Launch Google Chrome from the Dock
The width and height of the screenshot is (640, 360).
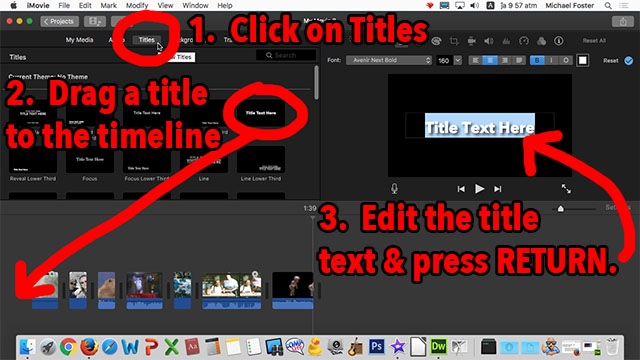(x=69, y=347)
